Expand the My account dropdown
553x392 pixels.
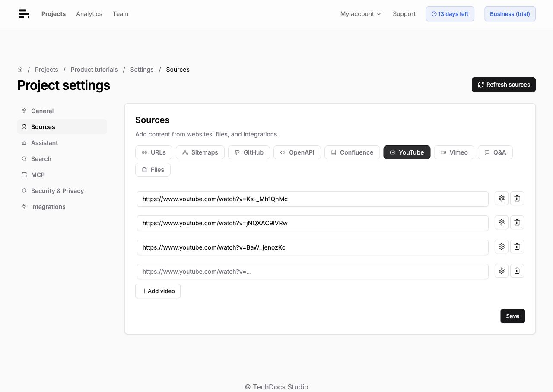361,14
